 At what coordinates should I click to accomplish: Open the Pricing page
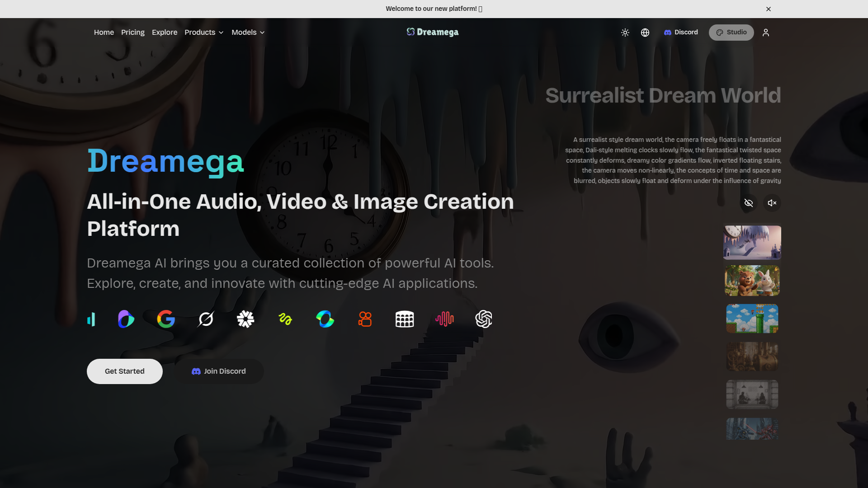click(133, 33)
